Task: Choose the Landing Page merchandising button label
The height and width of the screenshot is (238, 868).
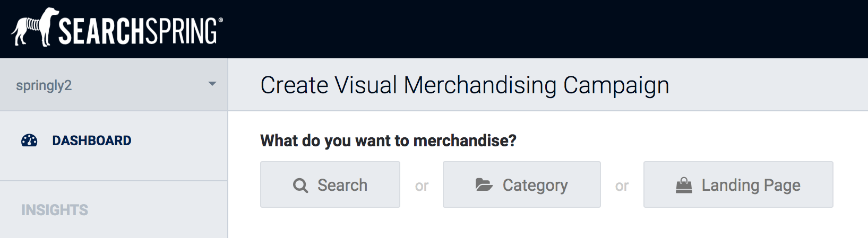Action: (x=751, y=185)
